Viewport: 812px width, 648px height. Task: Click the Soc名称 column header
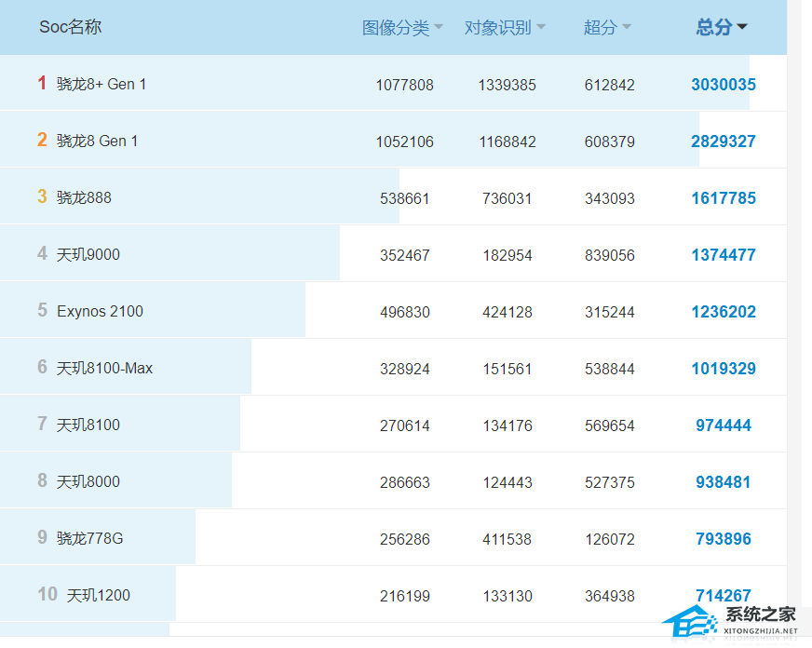click(71, 27)
